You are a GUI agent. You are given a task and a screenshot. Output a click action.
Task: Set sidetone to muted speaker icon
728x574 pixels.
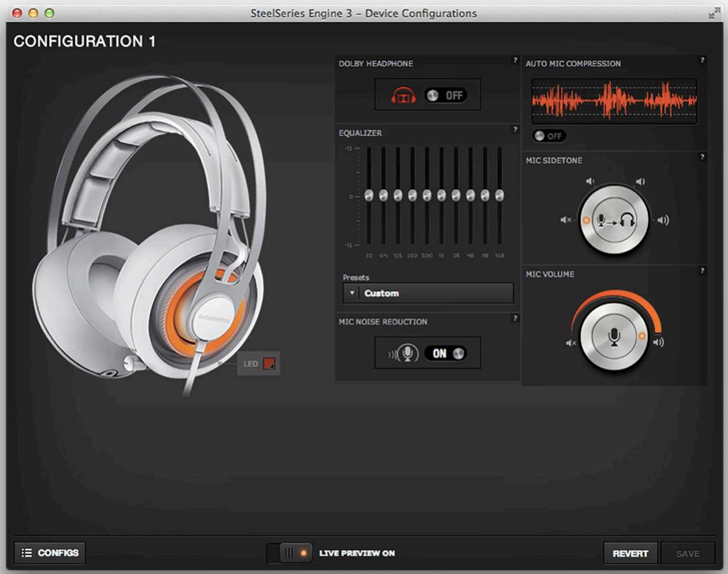[566, 219]
